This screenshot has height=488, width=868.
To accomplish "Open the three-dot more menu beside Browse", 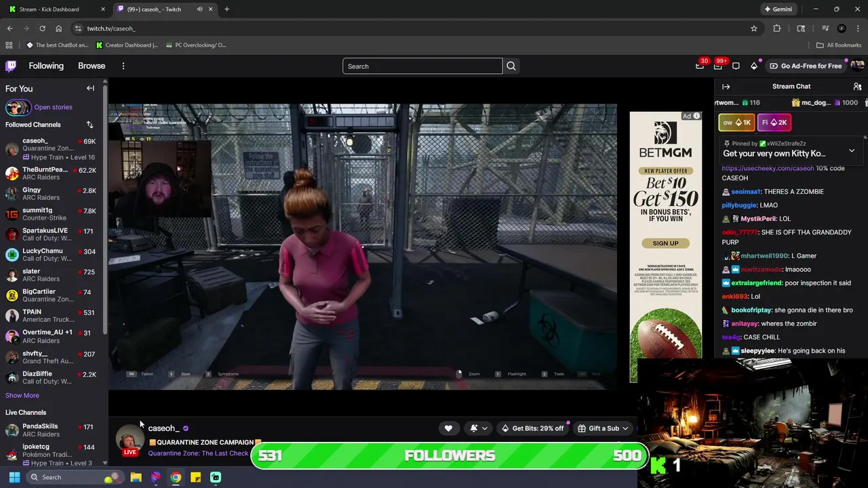I will coord(123,66).
